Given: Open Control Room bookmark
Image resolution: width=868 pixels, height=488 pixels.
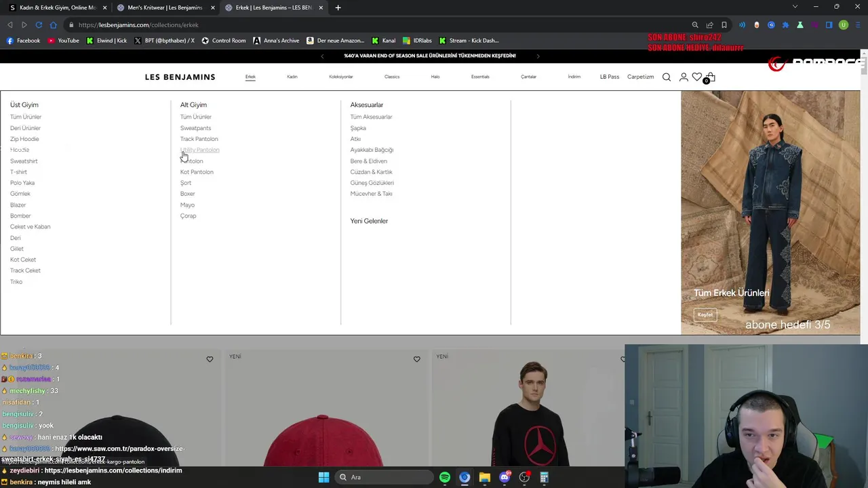Looking at the screenshot, I should (x=224, y=41).
